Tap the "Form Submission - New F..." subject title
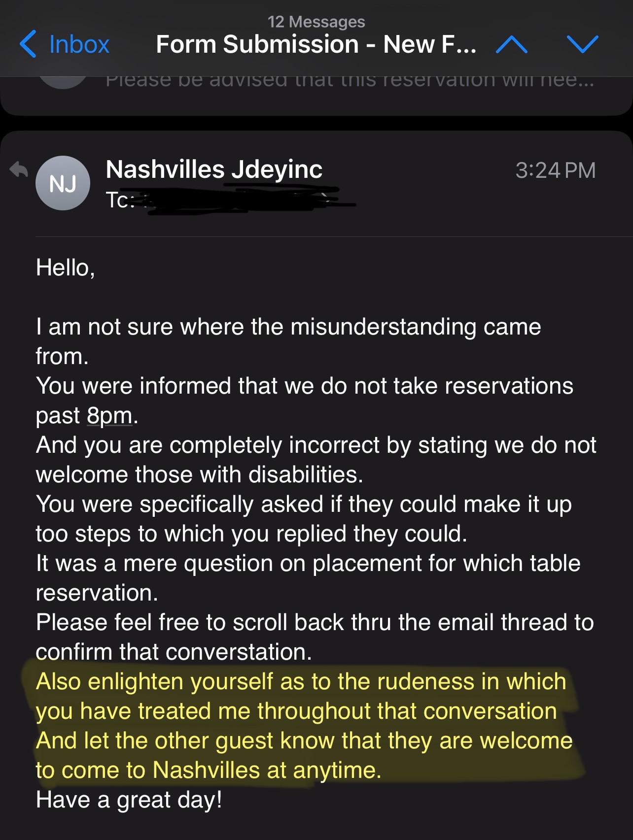The height and width of the screenshot is (840, 633). click(x=316, y=44)
